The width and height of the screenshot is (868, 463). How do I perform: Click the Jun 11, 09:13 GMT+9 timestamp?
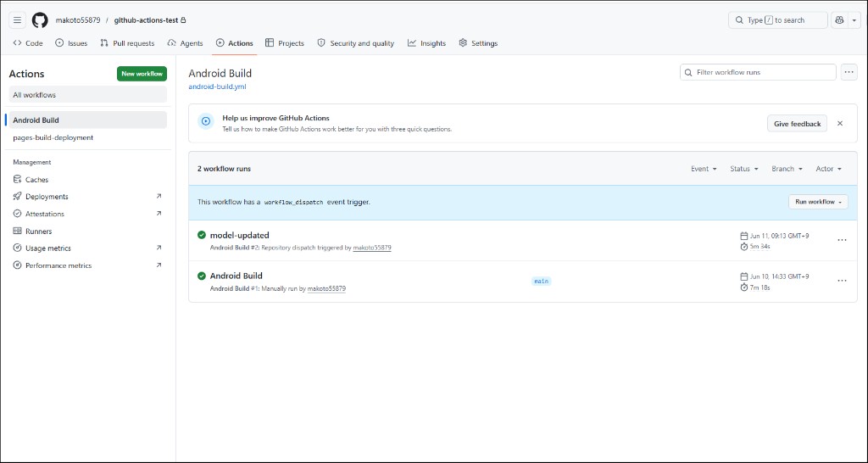coord(780,236)
